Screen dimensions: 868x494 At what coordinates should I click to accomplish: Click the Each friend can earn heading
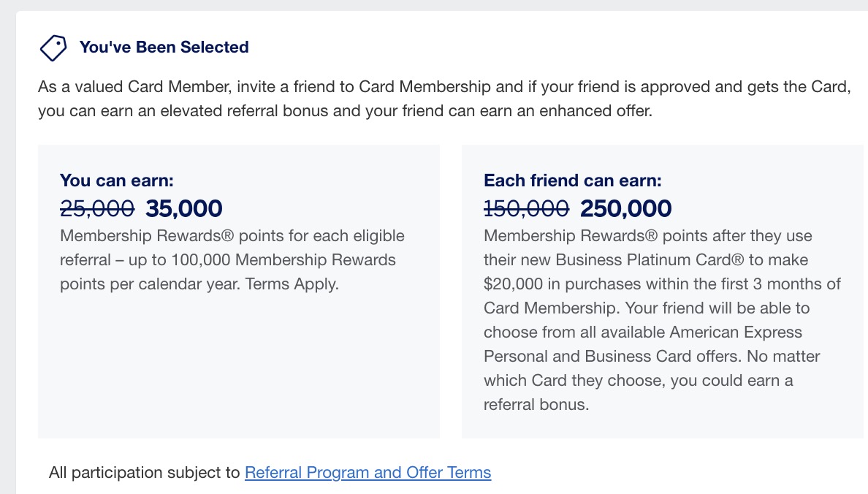572,180
